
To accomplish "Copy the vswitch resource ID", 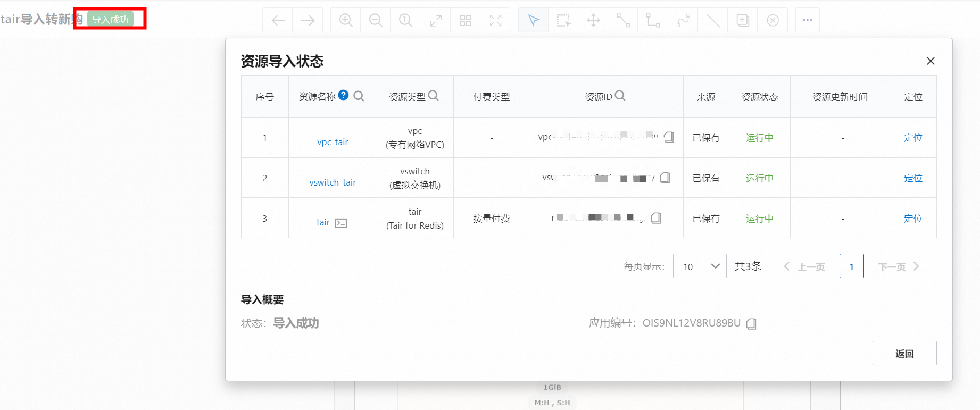I will tap(665, 178).
